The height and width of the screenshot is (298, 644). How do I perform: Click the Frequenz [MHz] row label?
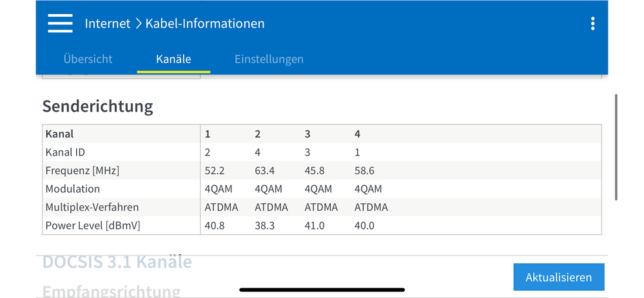[x=82, y=171]
